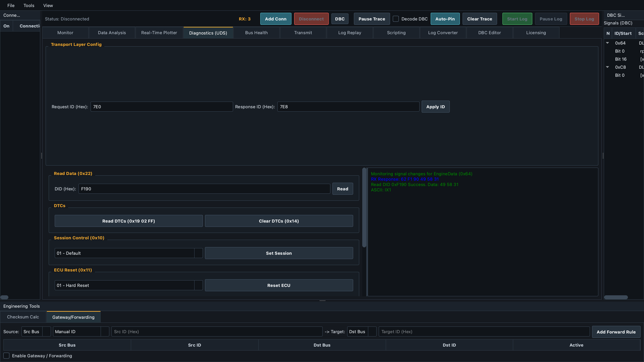This screenshot has height=362, width=644.
Task: Click the Add Forward Rule button
Action: tap(616, 332)
